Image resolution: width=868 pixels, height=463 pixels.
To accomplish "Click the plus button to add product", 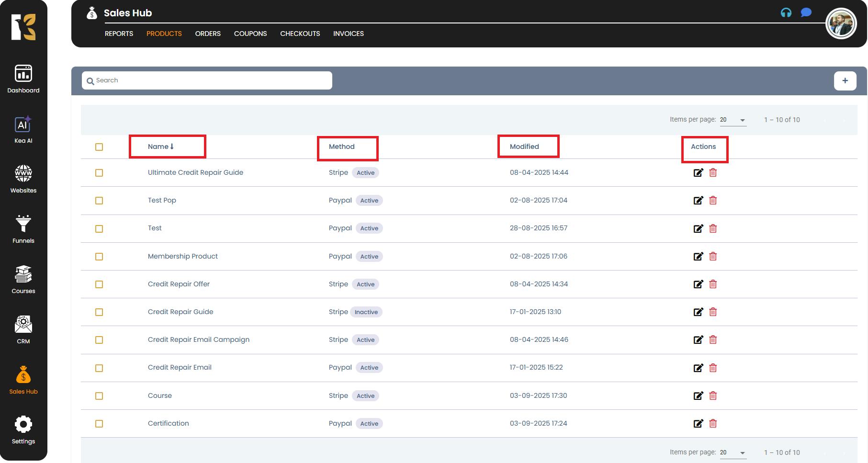I will (x=845, y=81).
